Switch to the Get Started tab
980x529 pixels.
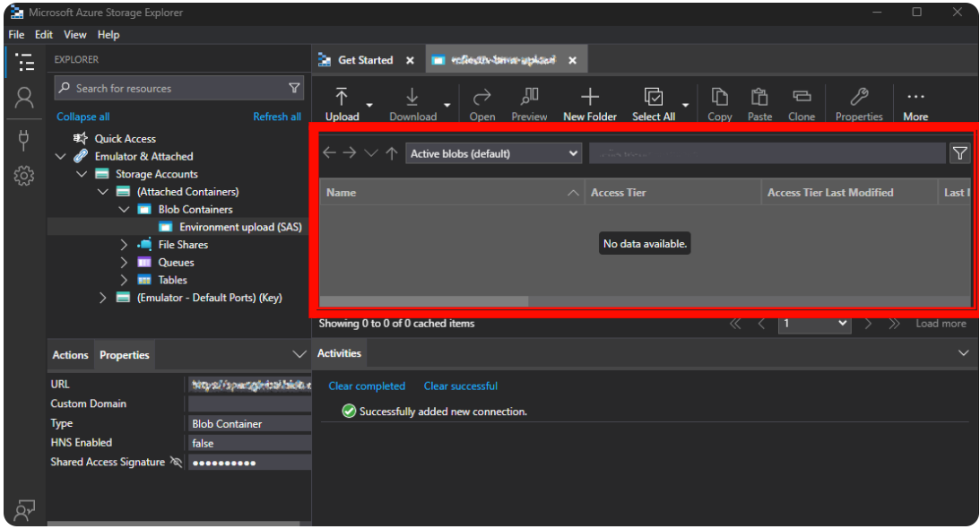click(365, 60)
